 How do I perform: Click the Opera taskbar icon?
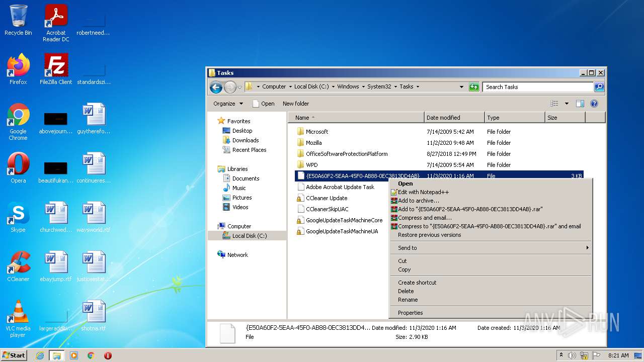[108, 355]
